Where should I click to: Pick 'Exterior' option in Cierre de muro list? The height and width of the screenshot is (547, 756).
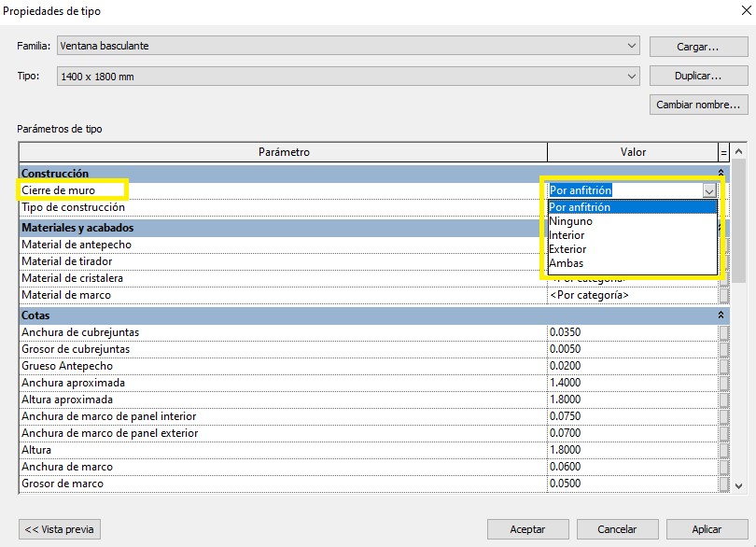point(567,249)
